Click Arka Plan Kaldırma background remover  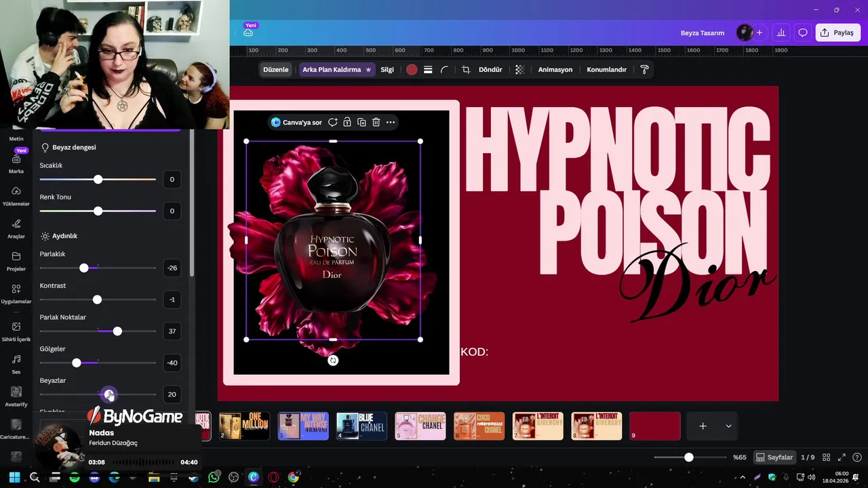(337, 70)
